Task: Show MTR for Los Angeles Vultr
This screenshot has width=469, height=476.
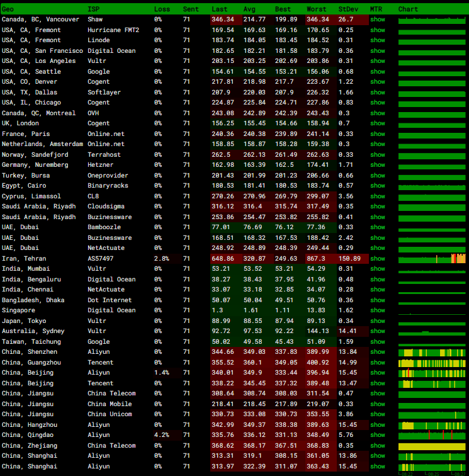Action: (x=377, y=61)
